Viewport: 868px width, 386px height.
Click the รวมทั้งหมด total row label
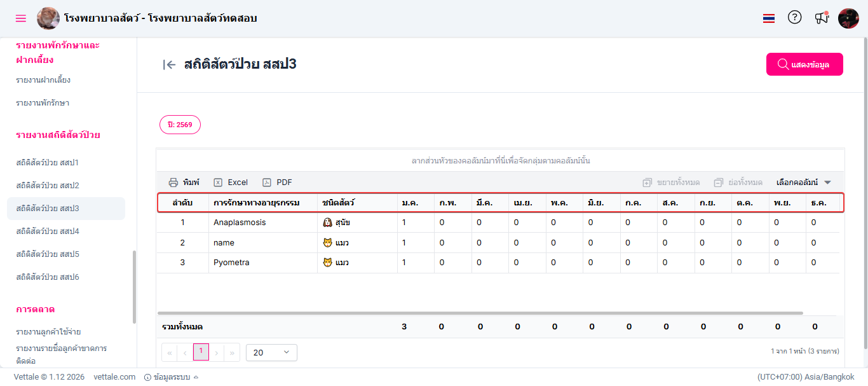coord(182,327)
